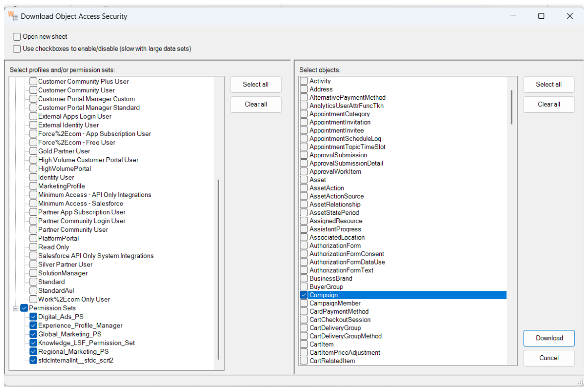This screenshot has width=588, height=392.
Task: Check the Customer Community User profile
Action: pyautogui.click(x=33, y=90)
